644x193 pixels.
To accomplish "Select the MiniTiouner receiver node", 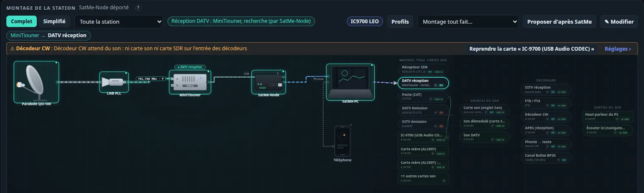I will pos(189,82).
